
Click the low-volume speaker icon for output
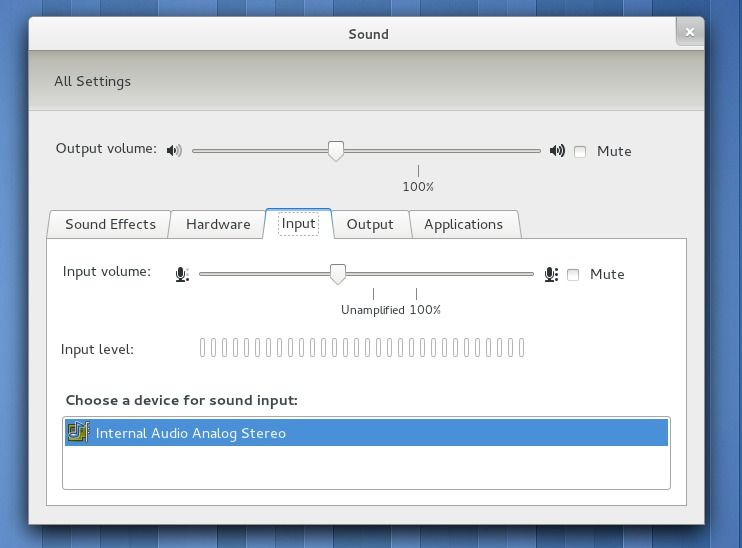(x=174, y=151)
